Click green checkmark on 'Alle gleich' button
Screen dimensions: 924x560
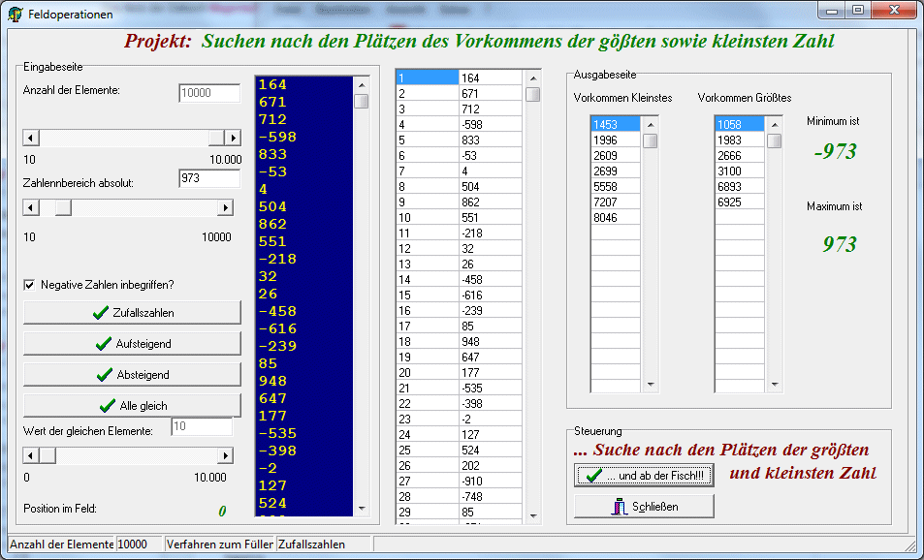[x=108, y=406]
